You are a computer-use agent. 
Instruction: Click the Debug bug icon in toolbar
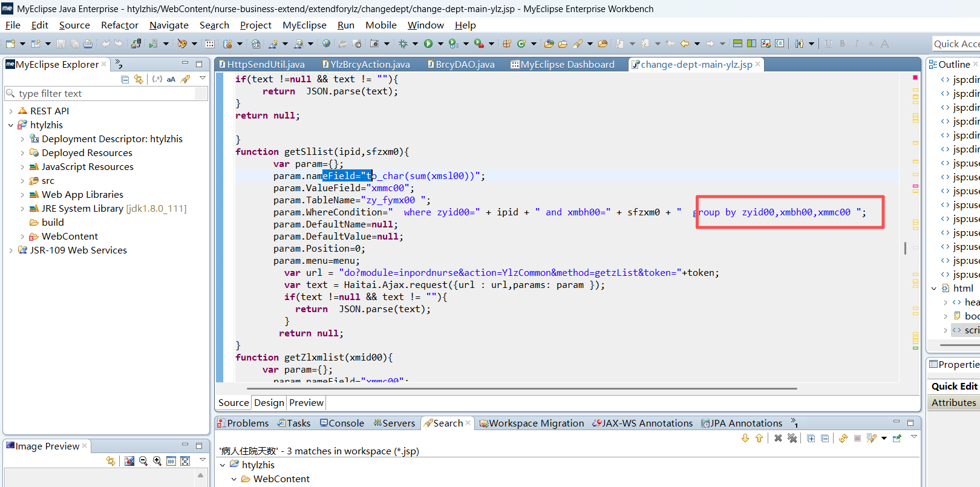(x=403, y=44)
